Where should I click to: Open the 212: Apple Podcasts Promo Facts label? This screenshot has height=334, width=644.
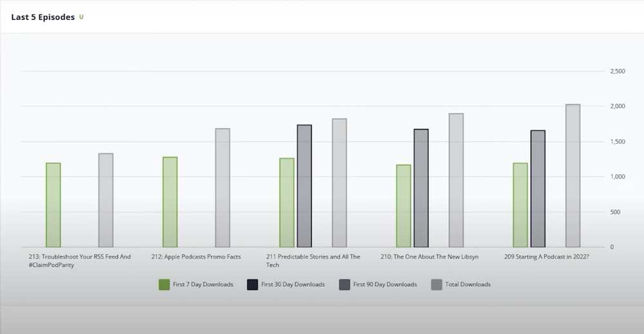pos(196,257)
